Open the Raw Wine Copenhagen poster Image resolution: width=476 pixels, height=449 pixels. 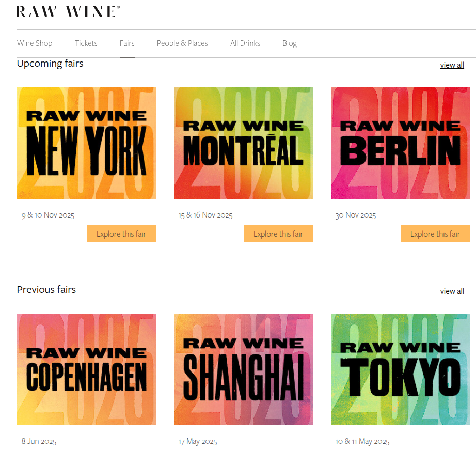coord(86,369)
